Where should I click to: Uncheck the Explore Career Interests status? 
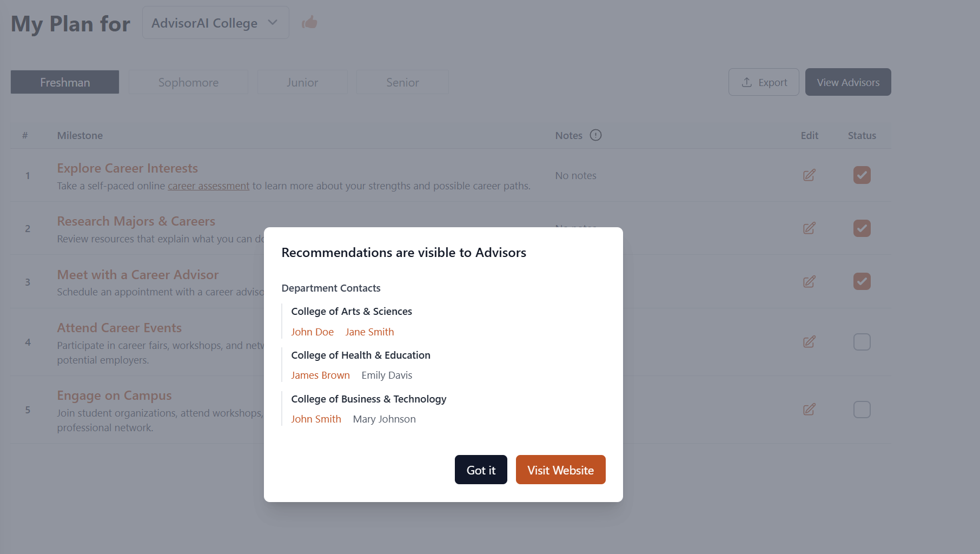pos(862,175)
